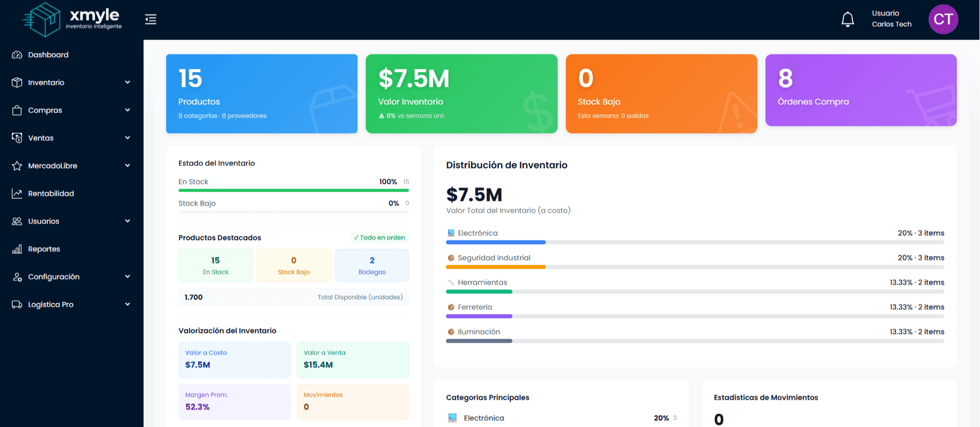Click the Rentabilidad chart icon
Screen dimensions: 980x427
tap(17, 194)
